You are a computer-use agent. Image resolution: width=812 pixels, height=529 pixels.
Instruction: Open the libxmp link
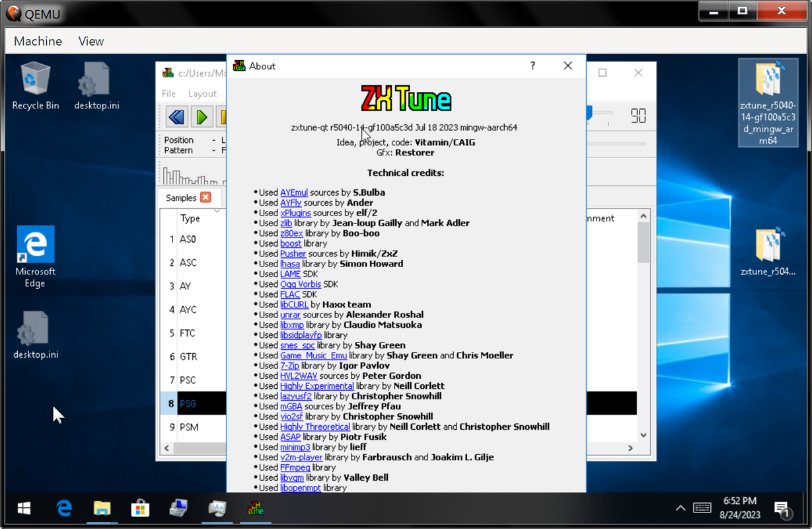click(x=291, y=325)
